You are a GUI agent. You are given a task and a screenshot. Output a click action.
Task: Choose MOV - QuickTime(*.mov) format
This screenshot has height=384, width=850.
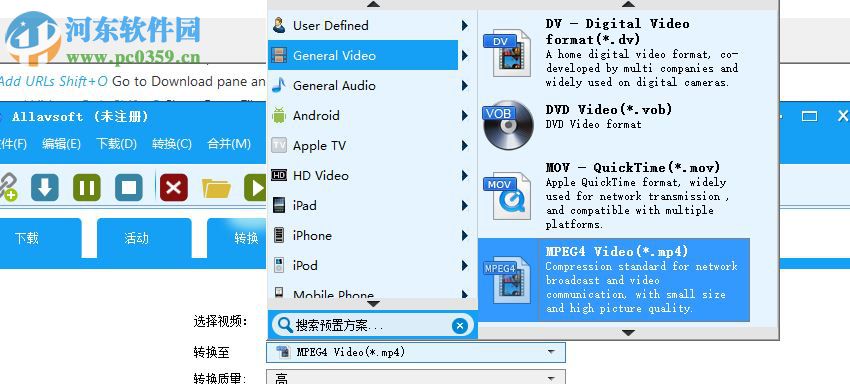pyautogui.click(x=614, y=196)
